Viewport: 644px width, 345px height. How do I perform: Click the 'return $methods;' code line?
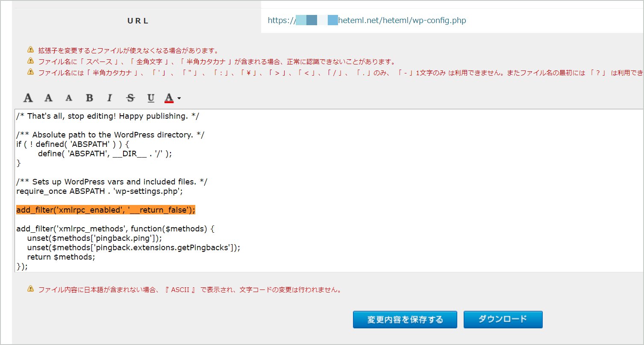[61, 257]
